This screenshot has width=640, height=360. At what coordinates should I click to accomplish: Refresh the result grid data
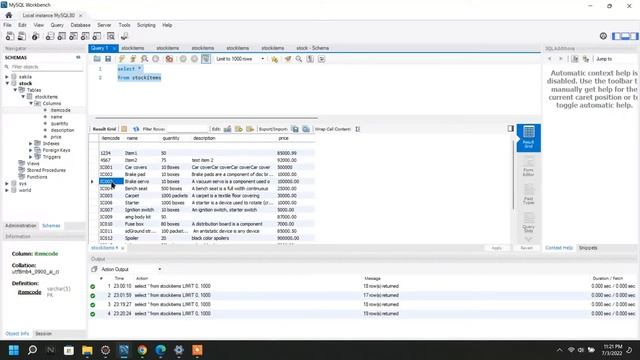point(136,129)
